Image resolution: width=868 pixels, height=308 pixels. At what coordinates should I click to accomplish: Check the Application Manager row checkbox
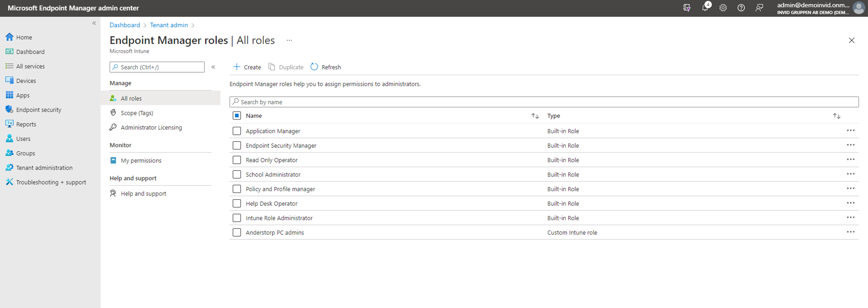coord(237,131)
